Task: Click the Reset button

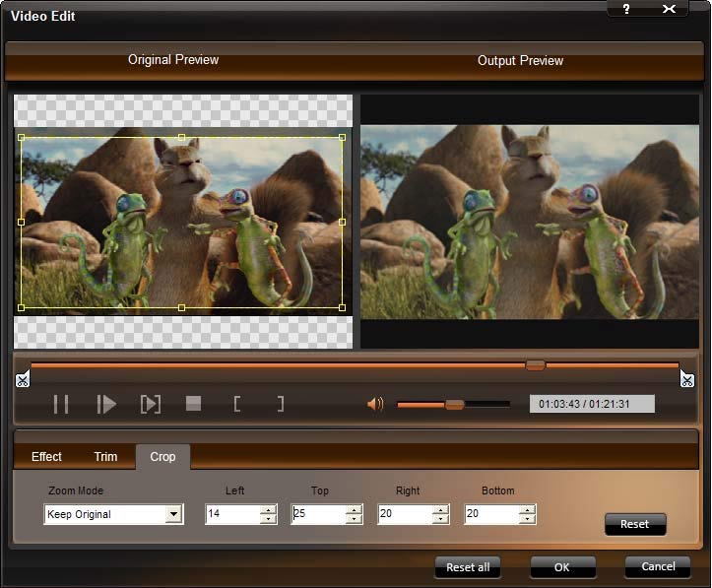Action: pyautogui.click(x=635, y=524)
